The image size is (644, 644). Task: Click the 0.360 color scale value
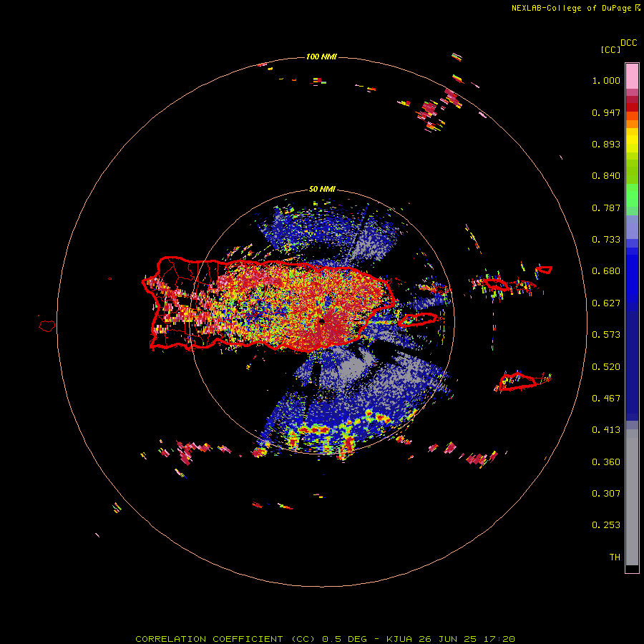tap(606, 462)
